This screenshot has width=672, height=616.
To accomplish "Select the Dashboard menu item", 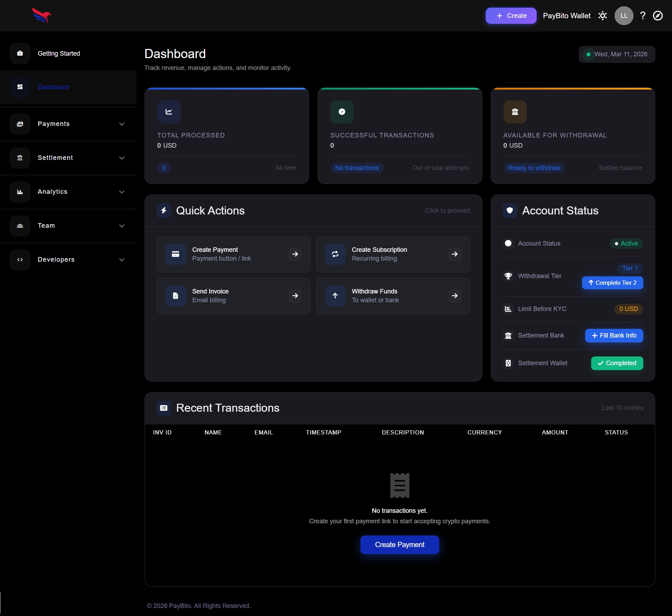I will pyautogui.click(x=68, y=87).
